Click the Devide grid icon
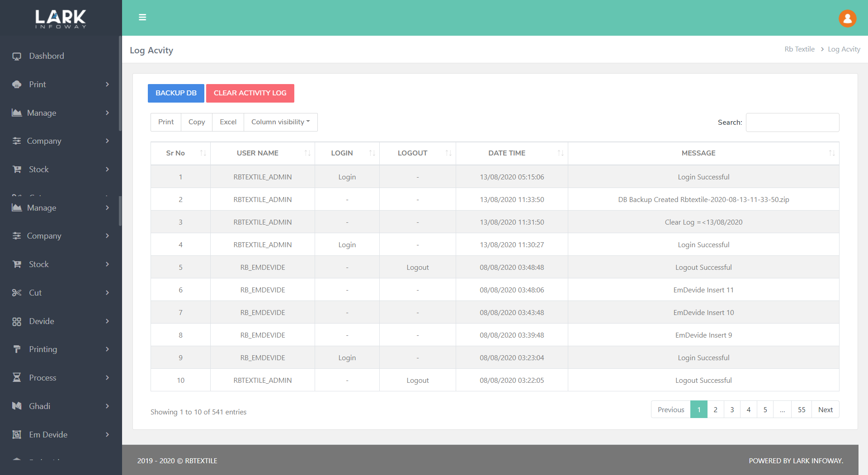This screenshot has width=868, height=475. coord(17,321)
